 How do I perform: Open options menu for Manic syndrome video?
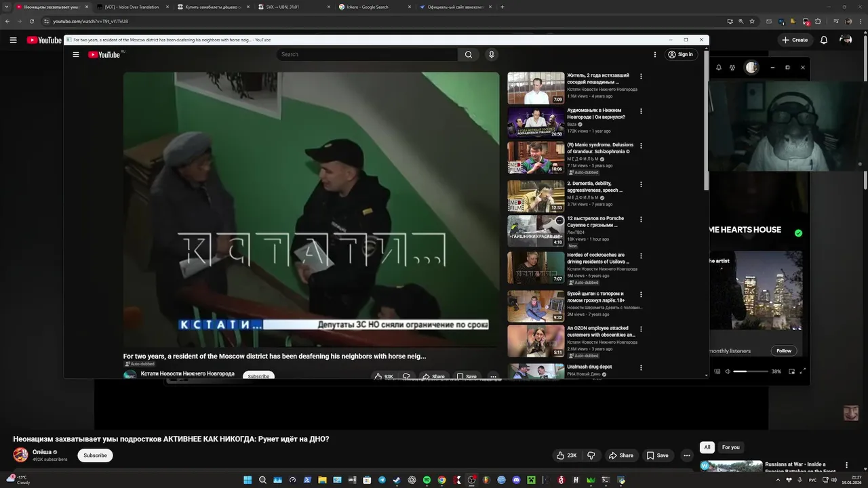pos(641,146)
